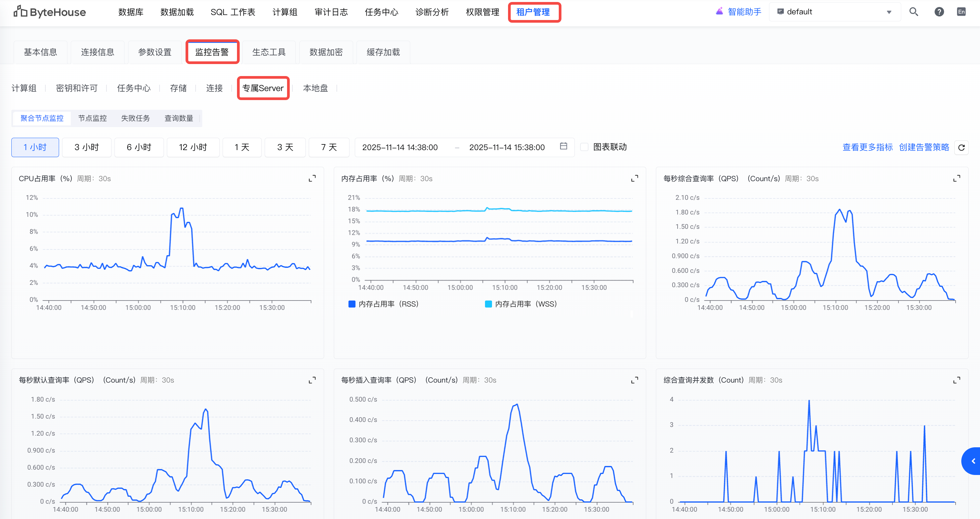Expand the 内存占用率 chart fullscreen
The image size is (980, 519).
click(634, 178)
